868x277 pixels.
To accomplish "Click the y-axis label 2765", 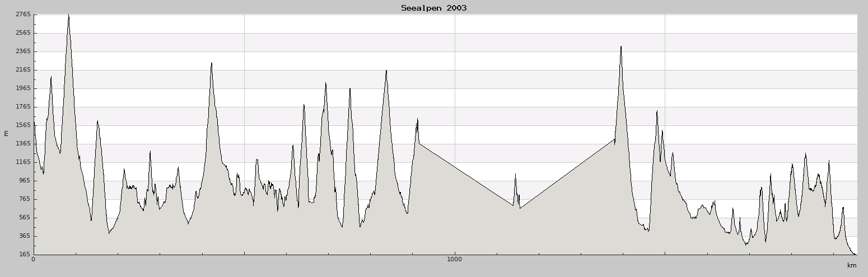I will tap(22, 15).
